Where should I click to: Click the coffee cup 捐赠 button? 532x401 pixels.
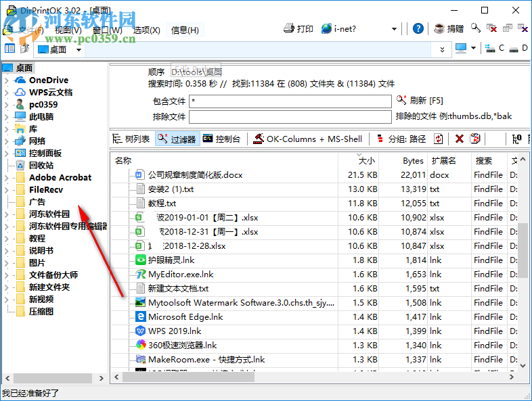(x=449, y=28)
